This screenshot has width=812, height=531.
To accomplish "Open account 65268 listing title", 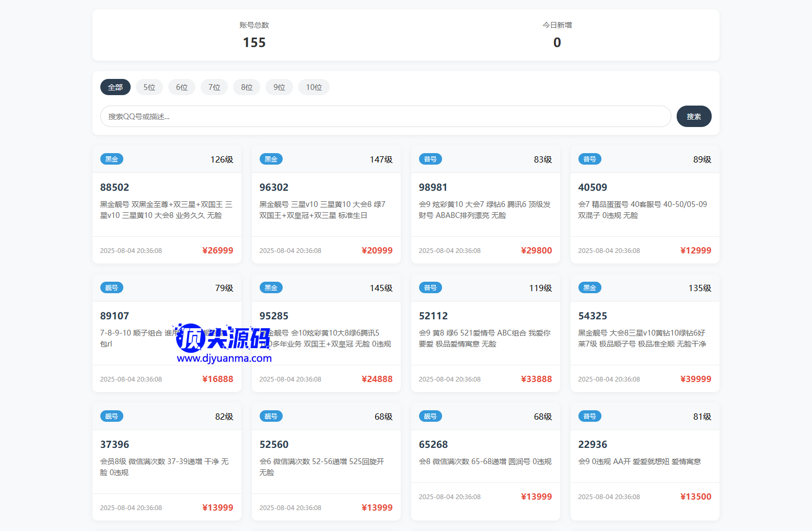I will coord(433,444).
